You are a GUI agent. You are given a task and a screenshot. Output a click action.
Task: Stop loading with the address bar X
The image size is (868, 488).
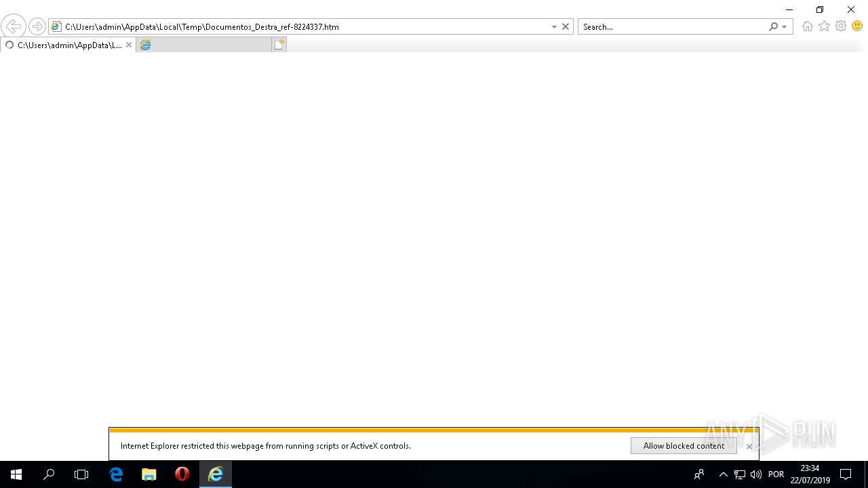coord(566,26)
